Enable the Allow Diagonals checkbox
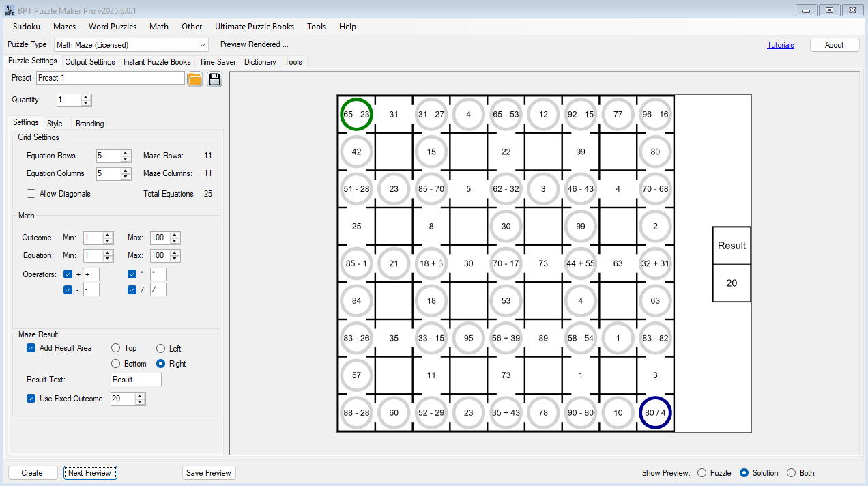This screenshot has width=868, height=486. click(31, 194)
